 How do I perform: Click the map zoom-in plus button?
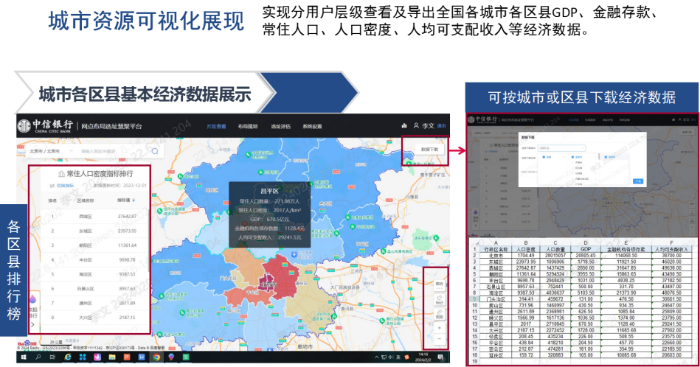click(x=439, y=328)
